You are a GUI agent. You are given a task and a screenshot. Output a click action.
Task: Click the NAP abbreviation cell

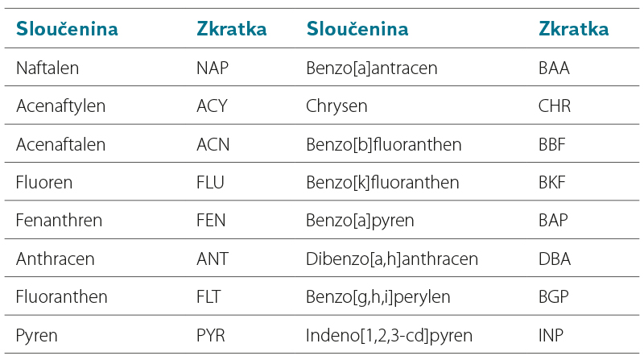pos(213,68)
